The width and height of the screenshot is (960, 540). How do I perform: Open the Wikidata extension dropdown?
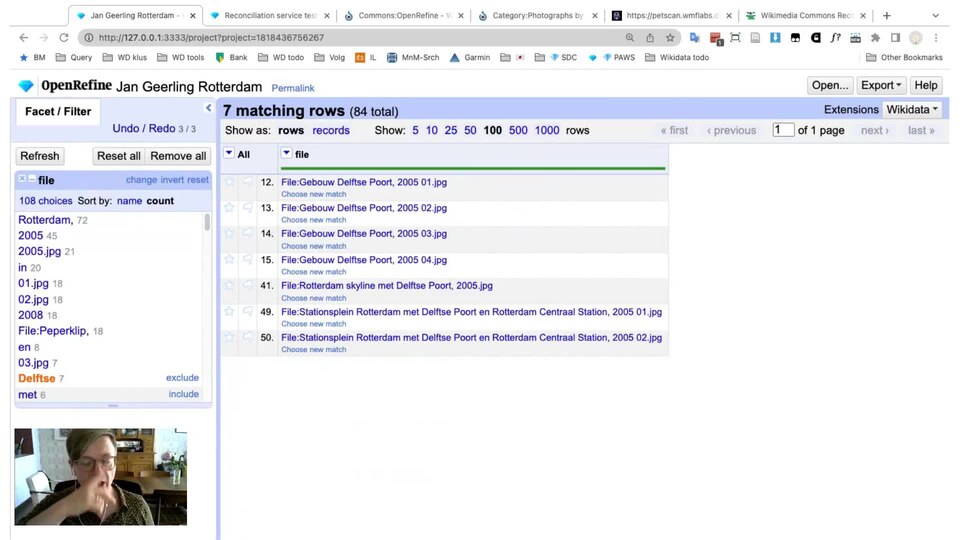912,110
